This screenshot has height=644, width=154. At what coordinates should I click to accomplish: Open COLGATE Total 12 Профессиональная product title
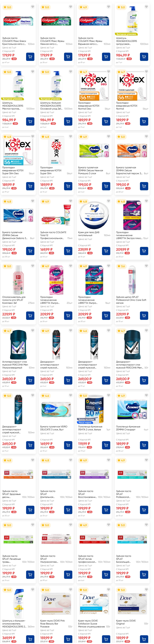click(53, 235)
